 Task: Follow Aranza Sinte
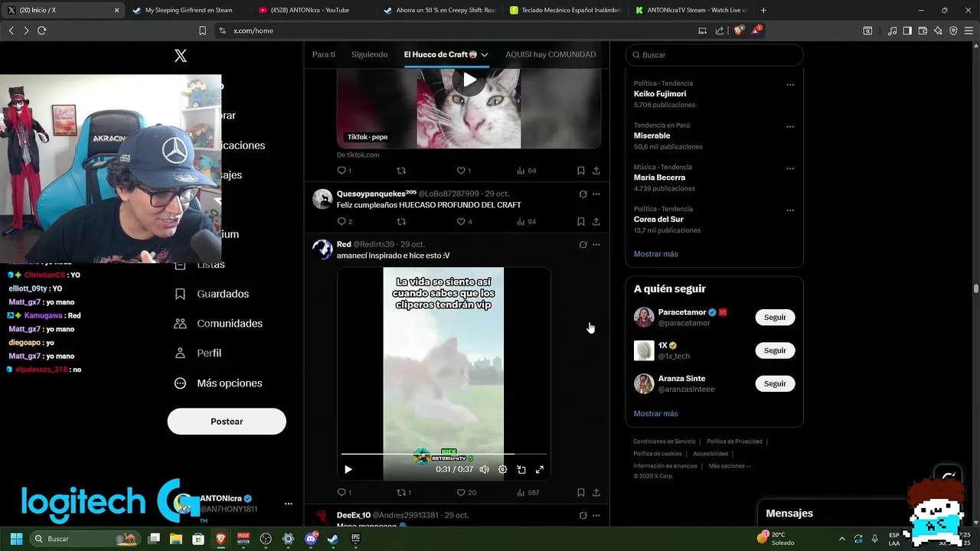775,383
